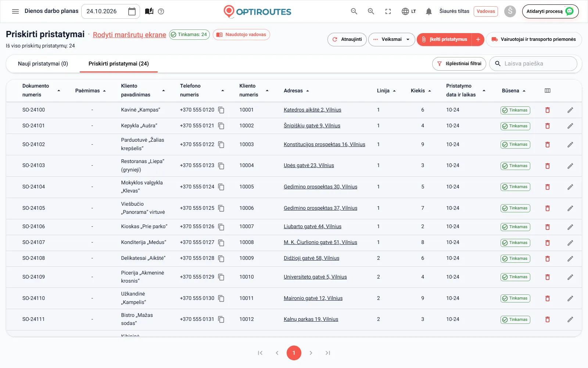Sort by Kiekis column
The image size is (588, 368).
(421, 91)
